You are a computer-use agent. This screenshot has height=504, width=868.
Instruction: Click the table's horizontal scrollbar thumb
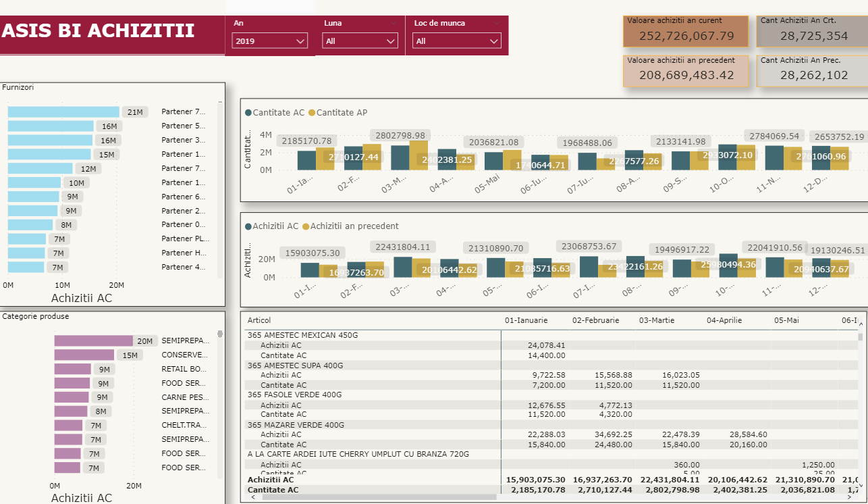point(378,497)
